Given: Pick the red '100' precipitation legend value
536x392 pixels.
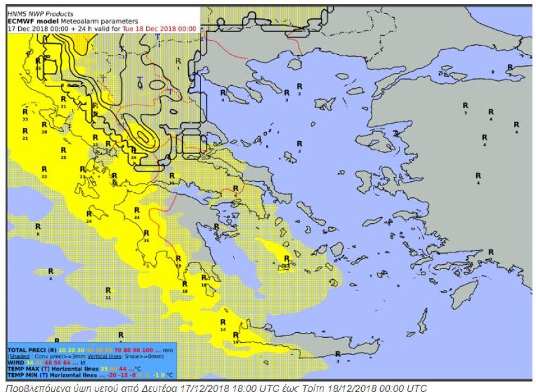Looking at the screenshot, I should tap(149, 350).
